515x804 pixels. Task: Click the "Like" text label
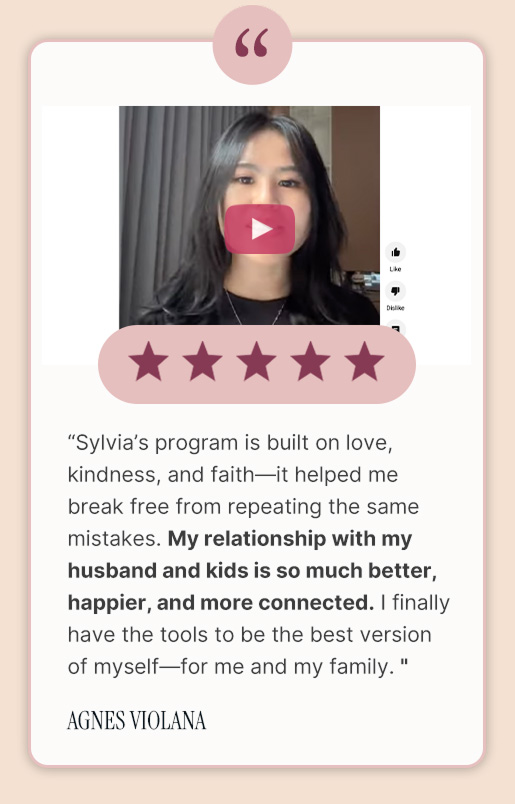tap(395, 269)
